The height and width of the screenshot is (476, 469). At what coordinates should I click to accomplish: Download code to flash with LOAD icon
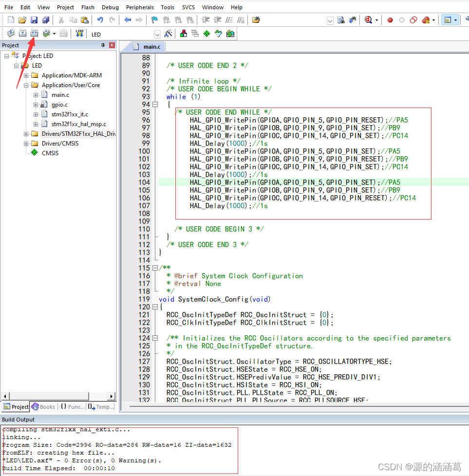coord(79,34)
